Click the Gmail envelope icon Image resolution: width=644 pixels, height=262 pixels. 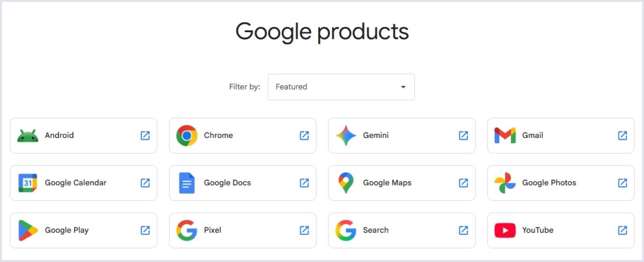point(505,136)
